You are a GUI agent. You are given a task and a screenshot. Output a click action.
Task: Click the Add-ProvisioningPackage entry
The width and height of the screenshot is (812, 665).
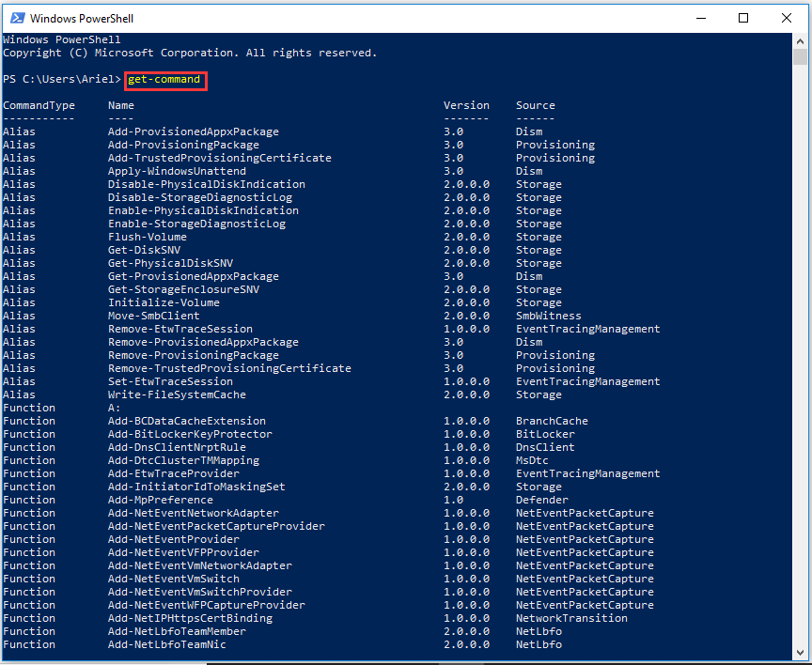tap(183, 145)
